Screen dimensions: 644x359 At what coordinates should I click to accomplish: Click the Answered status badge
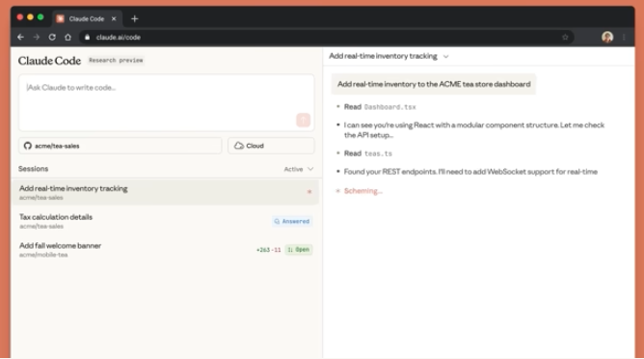(292, 221)
